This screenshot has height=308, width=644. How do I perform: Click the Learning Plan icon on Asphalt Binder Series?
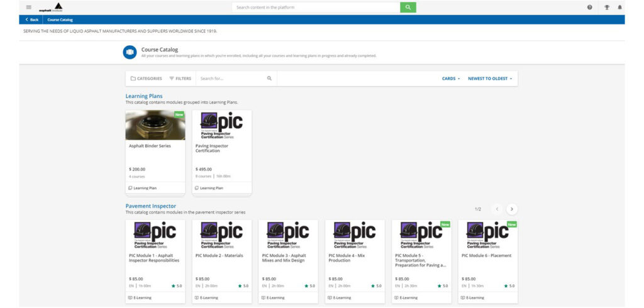coord(130,188)
